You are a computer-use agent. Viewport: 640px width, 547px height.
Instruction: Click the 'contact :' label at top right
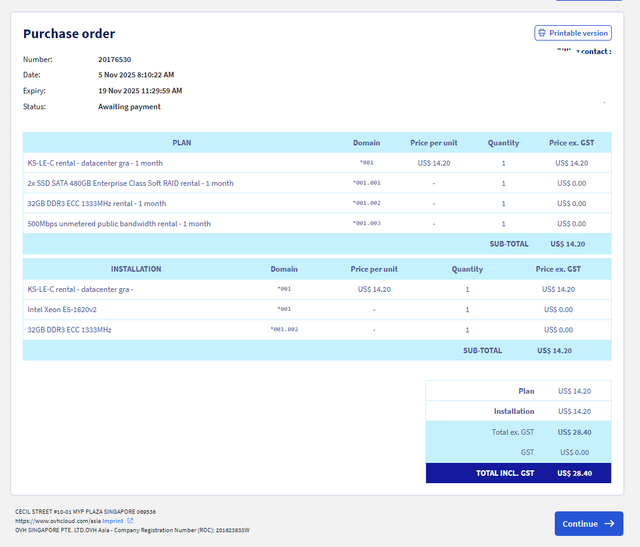(596, 51)
